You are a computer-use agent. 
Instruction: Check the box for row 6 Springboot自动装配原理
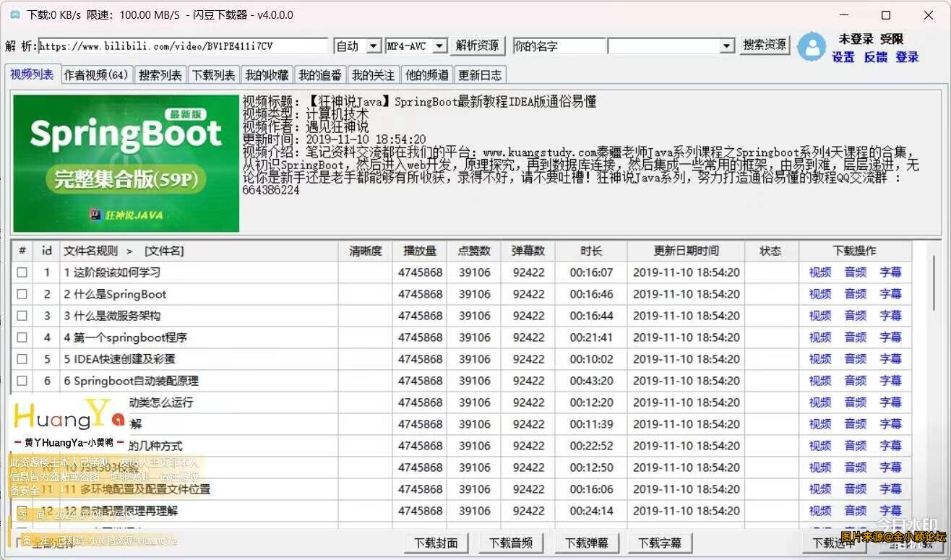click(x=22, y=381)
